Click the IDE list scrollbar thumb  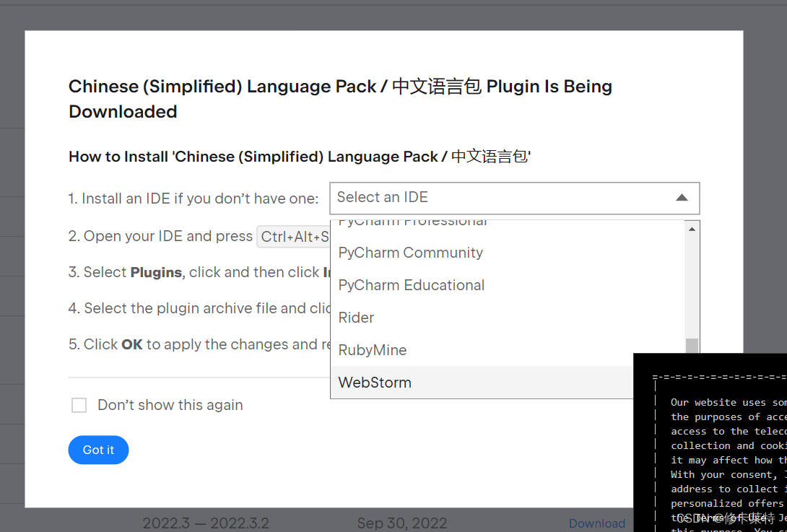click(x=692, y=346)
